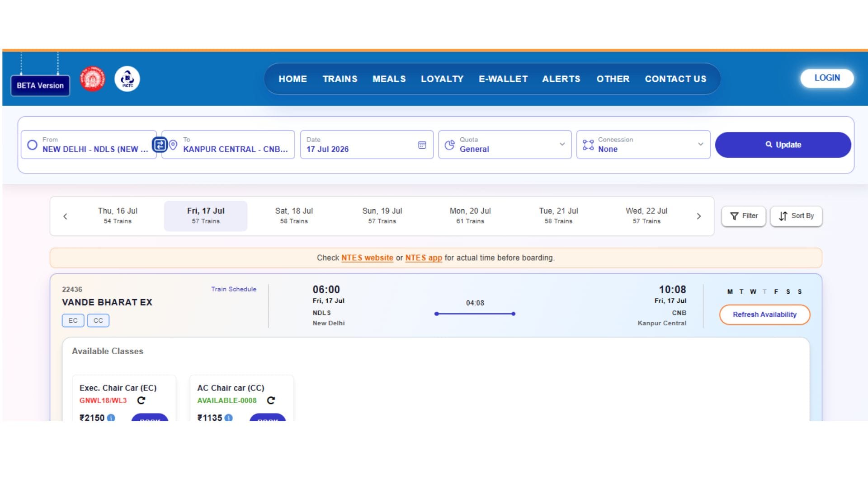
Task: Open the Home menu
Action: (292, 79)
